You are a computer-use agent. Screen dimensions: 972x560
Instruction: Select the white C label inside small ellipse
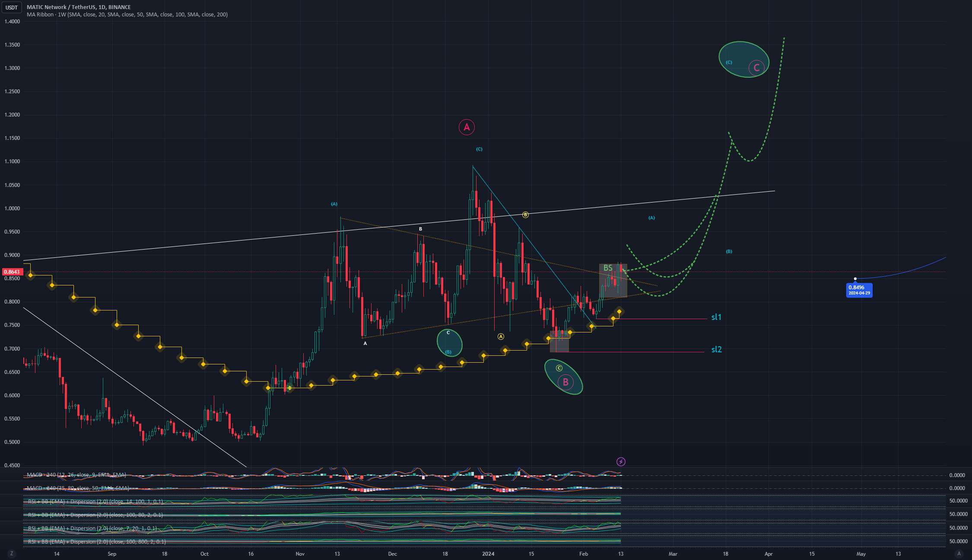coord(448,332)
